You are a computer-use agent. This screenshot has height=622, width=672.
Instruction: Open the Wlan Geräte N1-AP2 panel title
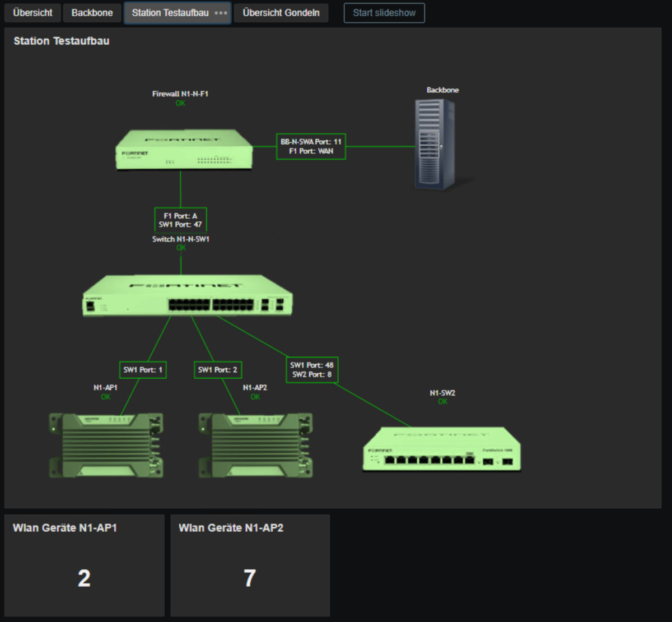tap(231, 528)
